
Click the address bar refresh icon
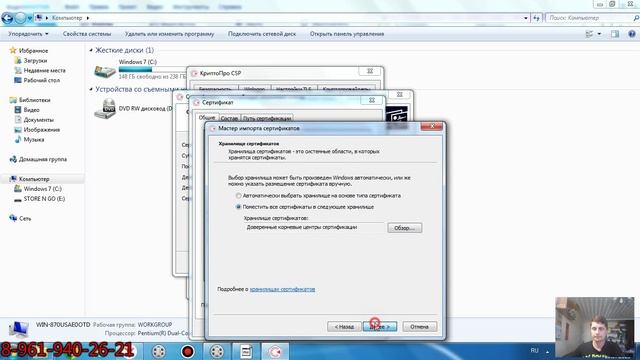point(536,18)
